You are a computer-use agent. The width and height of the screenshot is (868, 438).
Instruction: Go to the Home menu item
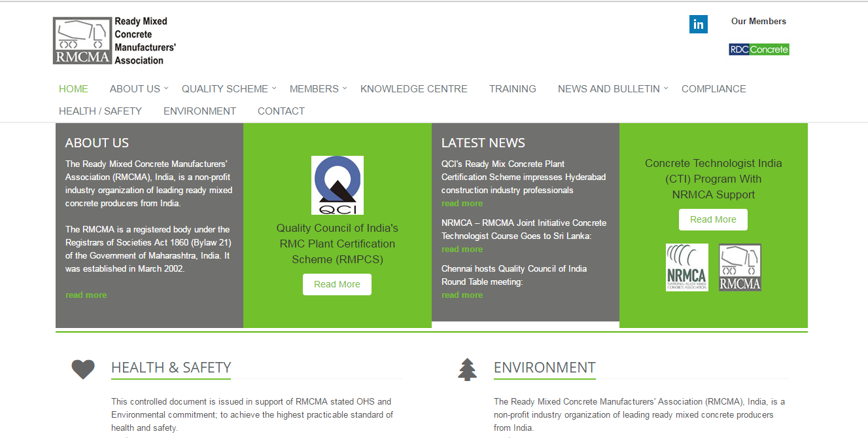[x=73, y=89]
